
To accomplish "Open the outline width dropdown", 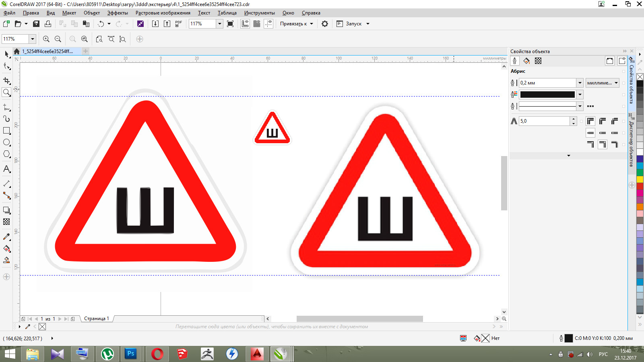I will (x=580, y=83).
